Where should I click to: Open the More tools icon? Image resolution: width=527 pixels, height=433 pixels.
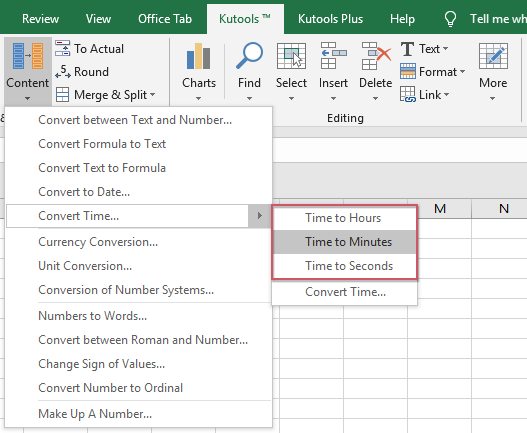click(x=493, y=56)
